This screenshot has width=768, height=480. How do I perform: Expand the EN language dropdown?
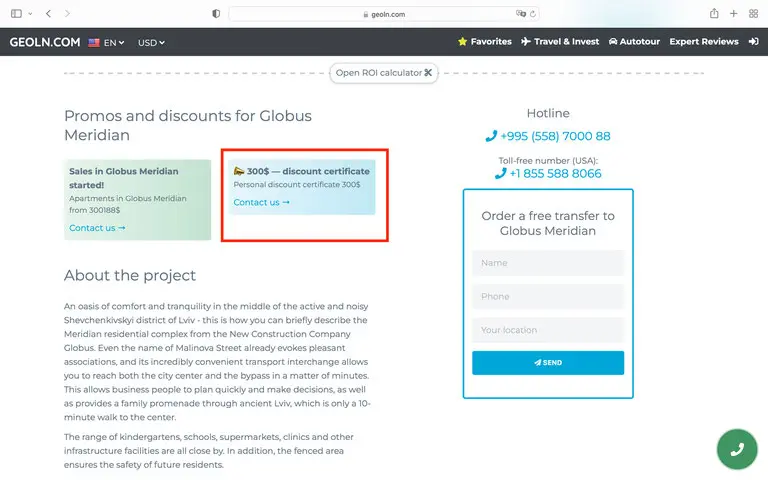(x=107, y=42)
